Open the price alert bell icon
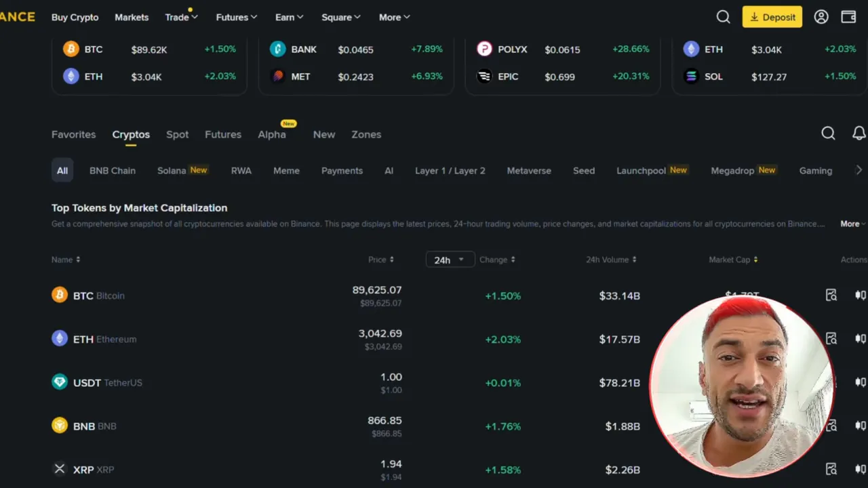This screenshot has width=868, height=488. (x=859, y=134)
